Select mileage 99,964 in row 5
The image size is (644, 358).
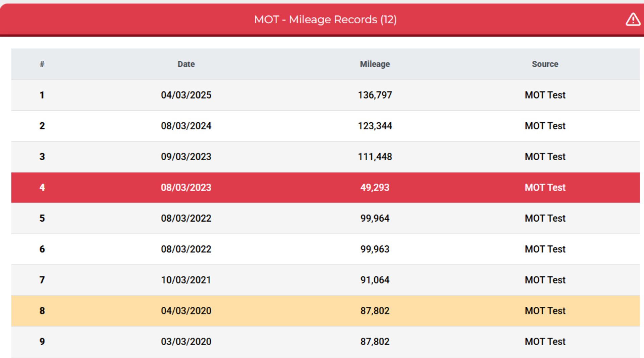click(375, 218)
